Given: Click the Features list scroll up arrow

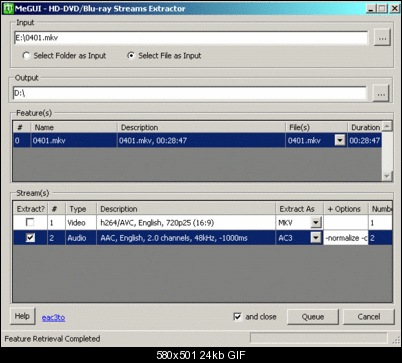Looking at the screenshot, I should coord(387,126).
